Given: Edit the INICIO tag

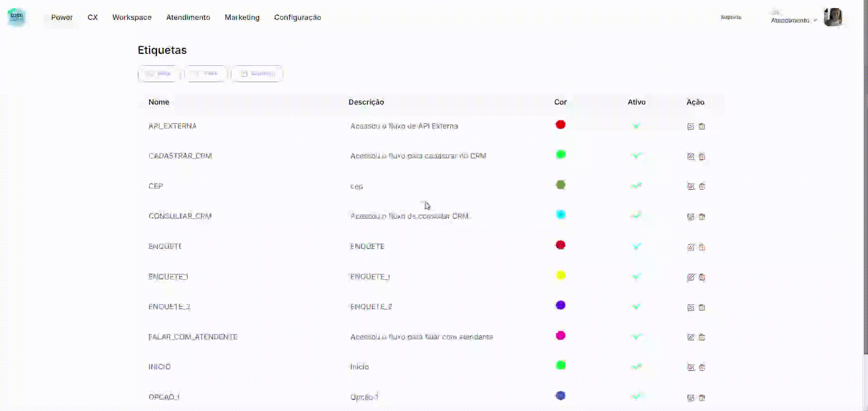Looking at the screenshot, I should coord(690,367).
